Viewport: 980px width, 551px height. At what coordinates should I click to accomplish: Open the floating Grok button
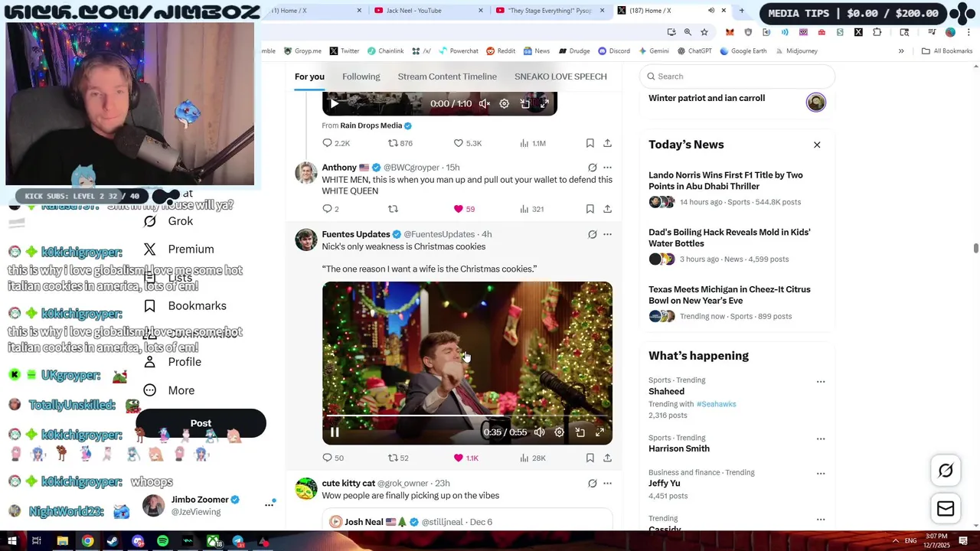coord(946,471)
